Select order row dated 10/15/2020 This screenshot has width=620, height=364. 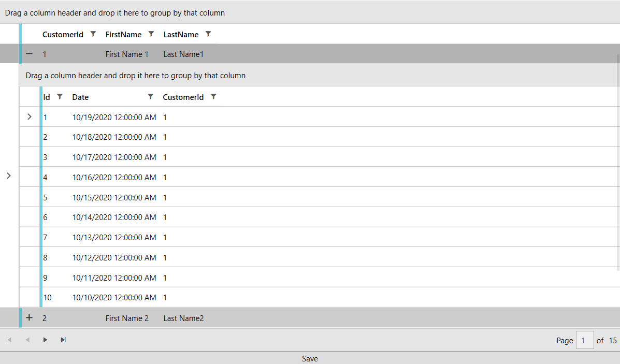(114, 197)
